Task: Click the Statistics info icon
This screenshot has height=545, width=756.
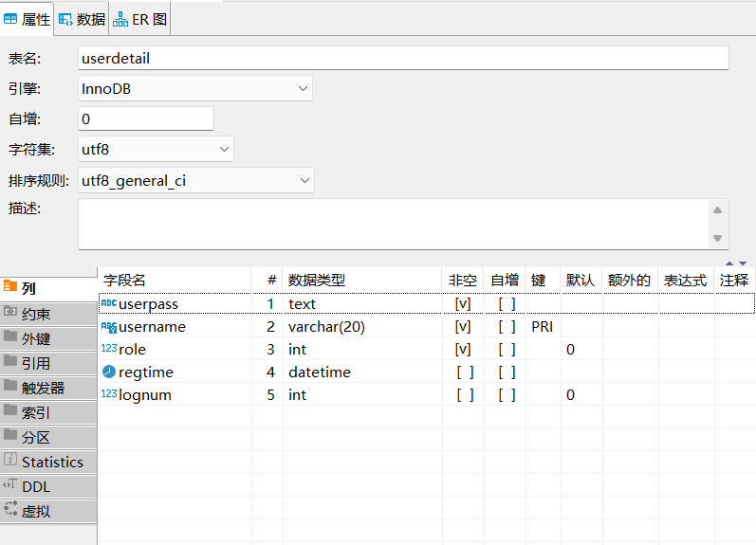Action: tap(10, 460)
